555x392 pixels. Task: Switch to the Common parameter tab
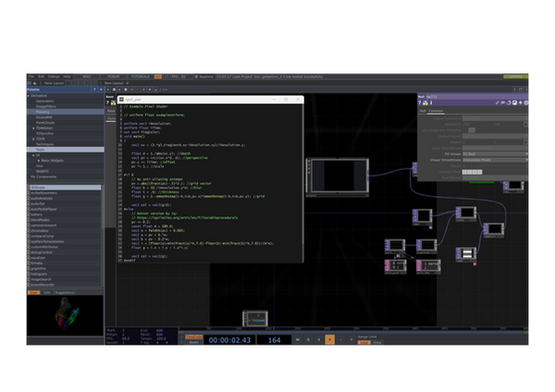[x=436, y=111]
